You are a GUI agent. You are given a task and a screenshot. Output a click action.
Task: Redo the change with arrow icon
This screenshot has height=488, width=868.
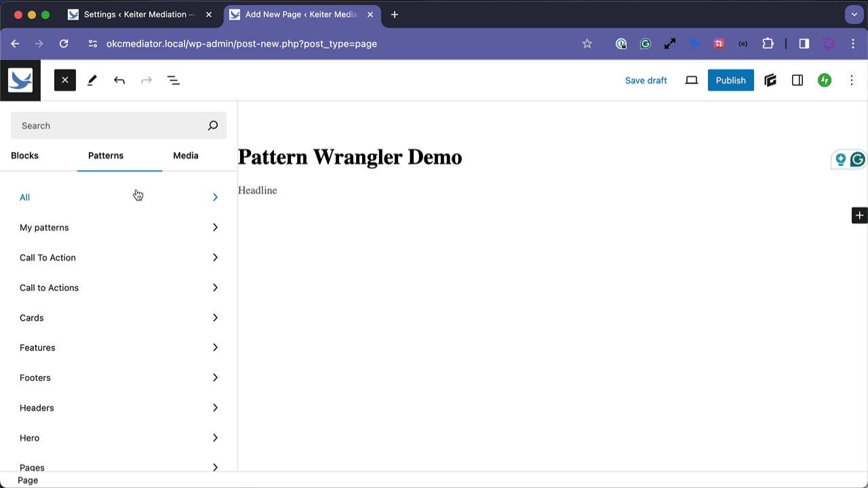coord(146,80)
